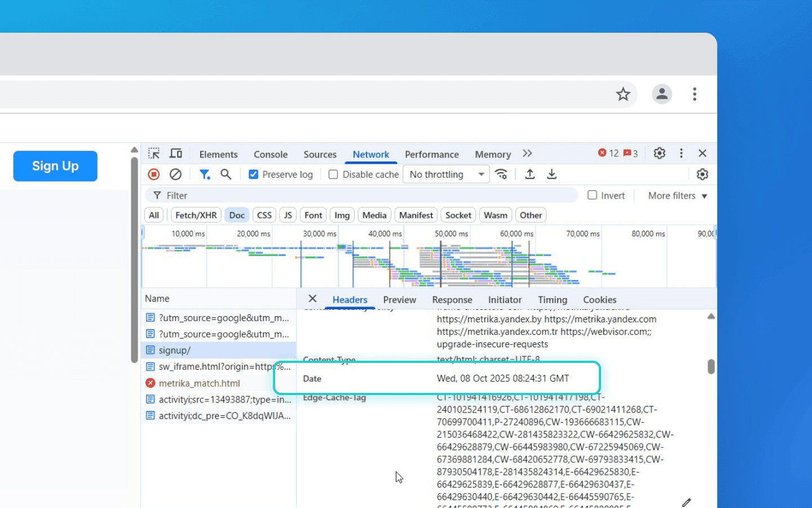Image resolution: width=812 pixels, height=508 pixels.
Task: Filter by JS requests
Action: point(288,215)
